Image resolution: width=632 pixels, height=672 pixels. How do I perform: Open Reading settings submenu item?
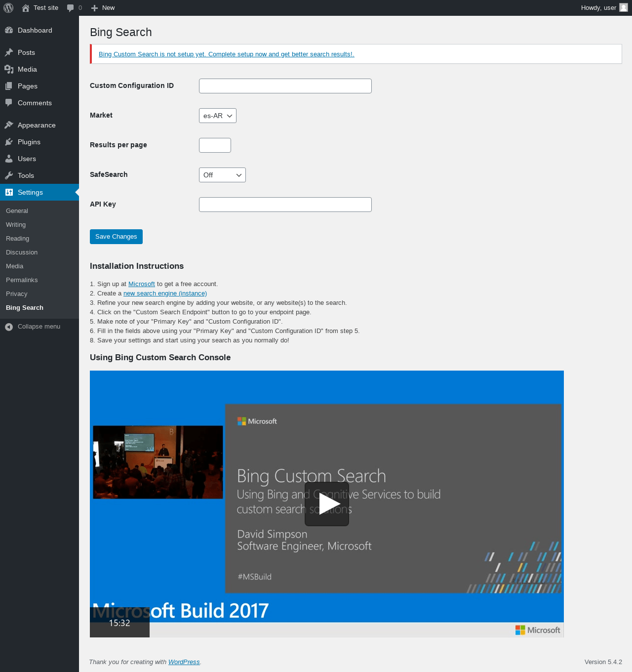pos(18,238)
